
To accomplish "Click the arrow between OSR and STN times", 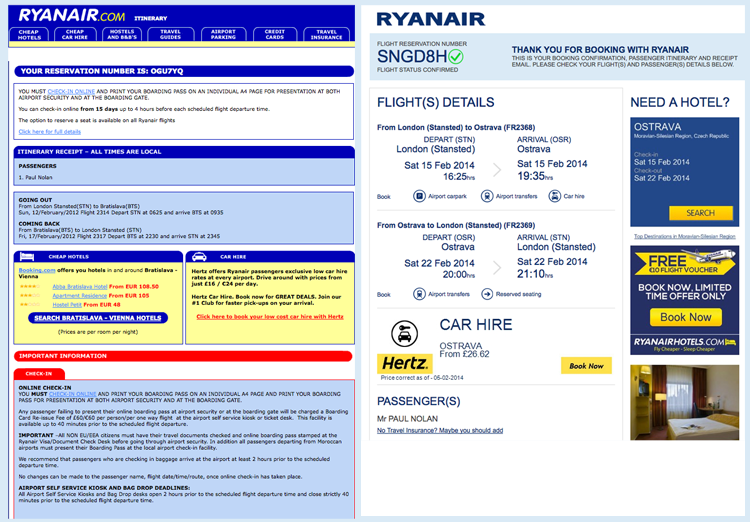I will pos(497,267).
